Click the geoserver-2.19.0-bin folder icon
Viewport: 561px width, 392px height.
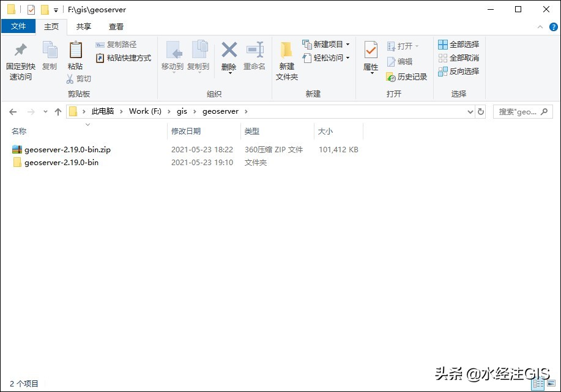pyautogui.click(x=17, y=163)
